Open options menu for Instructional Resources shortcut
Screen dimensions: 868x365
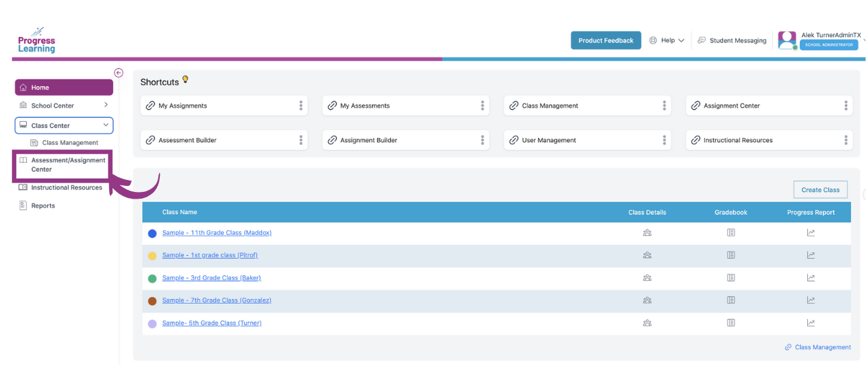(x=846, y=140)
